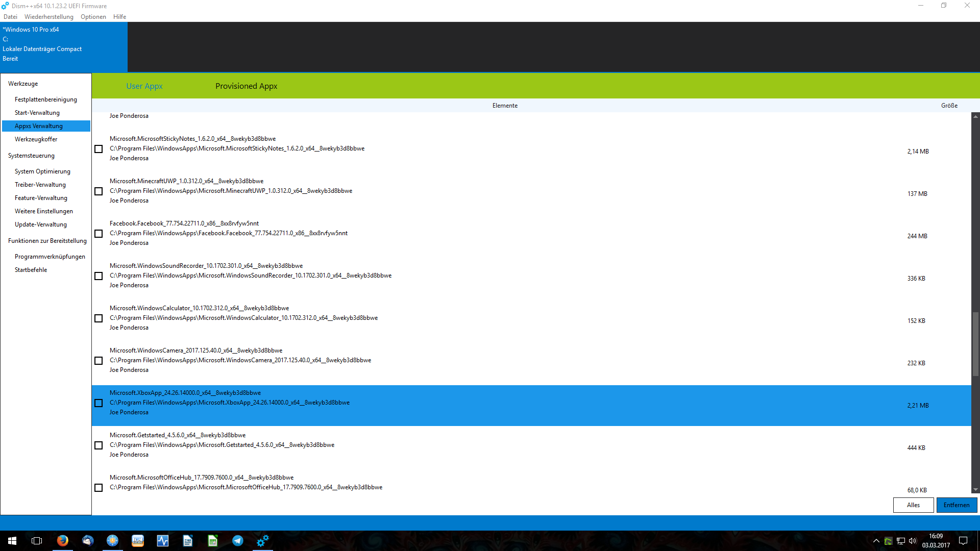Tick the MinecraftUWP app checkbox
This screenshot has height=551, width=980.
99,191
